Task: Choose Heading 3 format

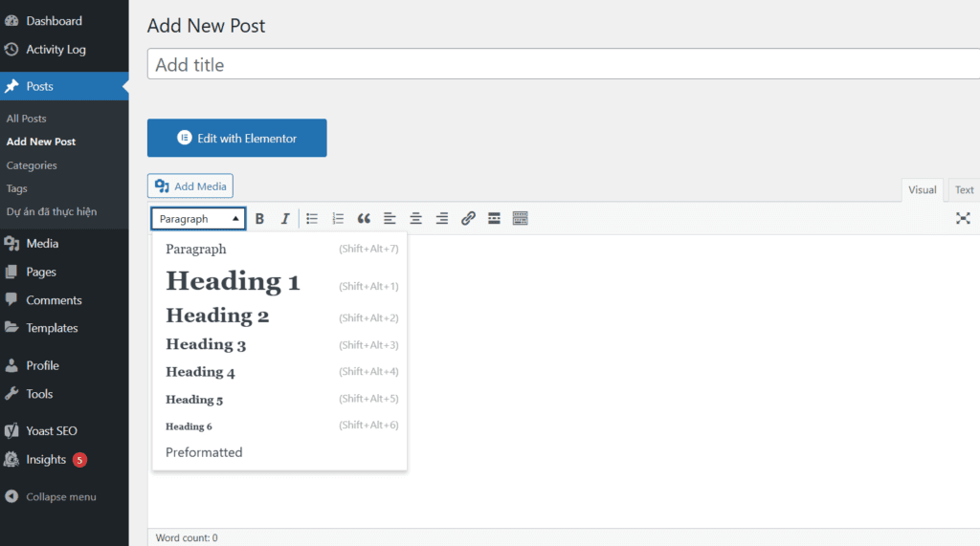Action: click(x=279, y=345)
